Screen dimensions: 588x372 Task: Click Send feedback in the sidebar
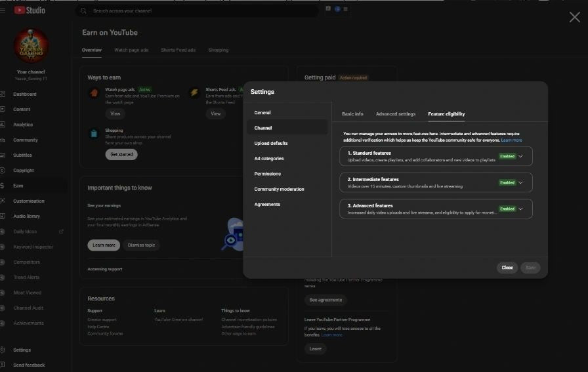[29, 365]
